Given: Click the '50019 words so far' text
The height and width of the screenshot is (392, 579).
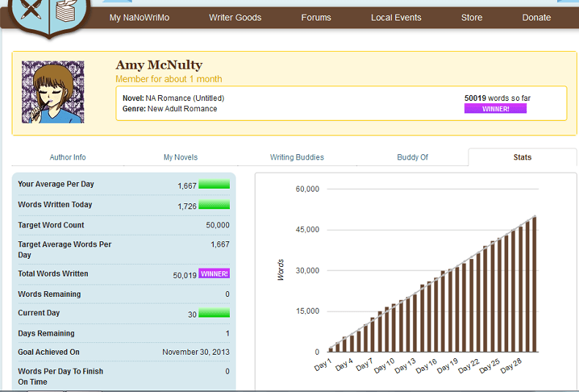Looking at the screenshot, I should (x=498, y=98).
